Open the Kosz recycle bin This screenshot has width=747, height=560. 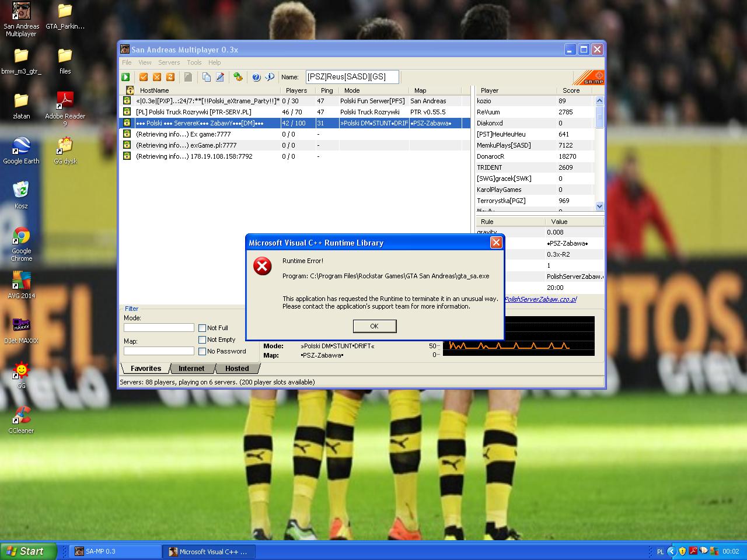pos(21,195)
